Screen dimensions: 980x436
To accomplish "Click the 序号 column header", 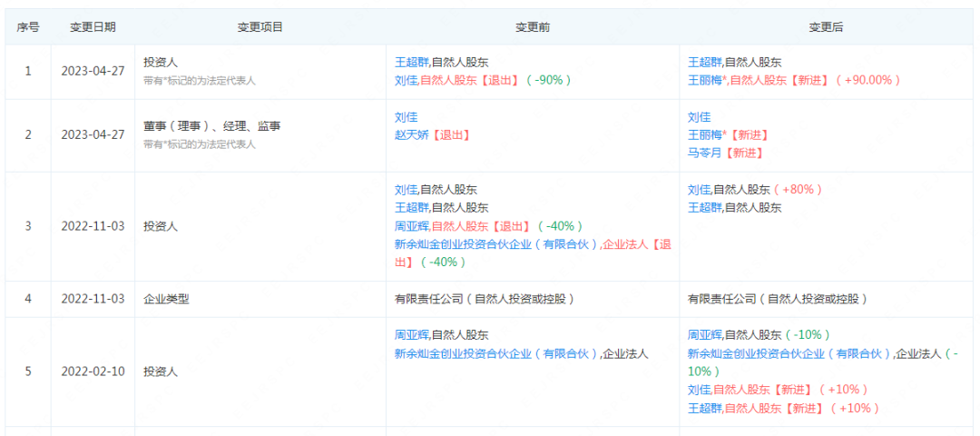I will 27,27.
